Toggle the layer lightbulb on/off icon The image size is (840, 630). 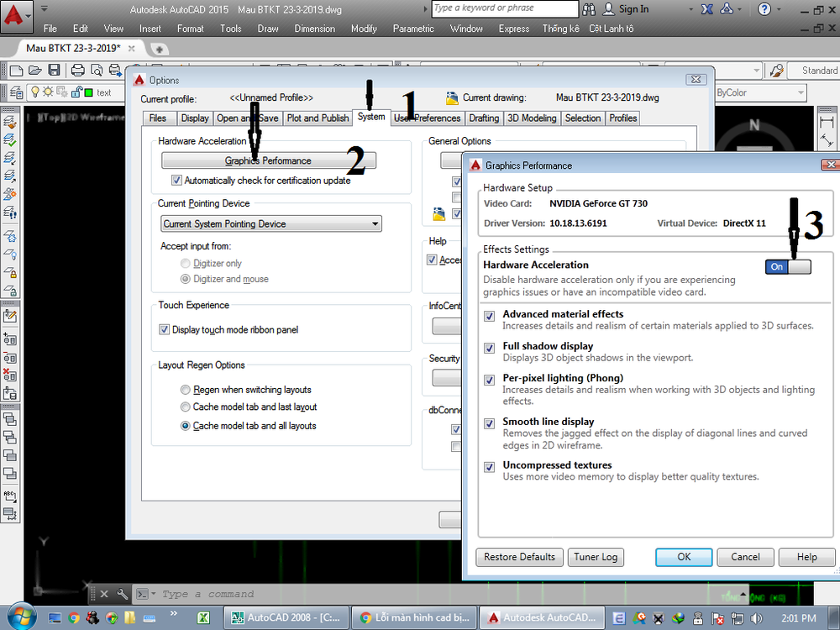[34, 92]
